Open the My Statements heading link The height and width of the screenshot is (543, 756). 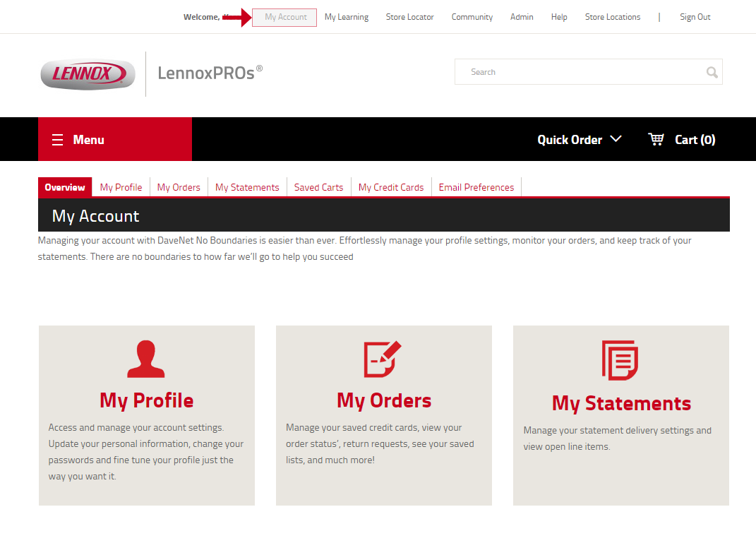point(621,403)
